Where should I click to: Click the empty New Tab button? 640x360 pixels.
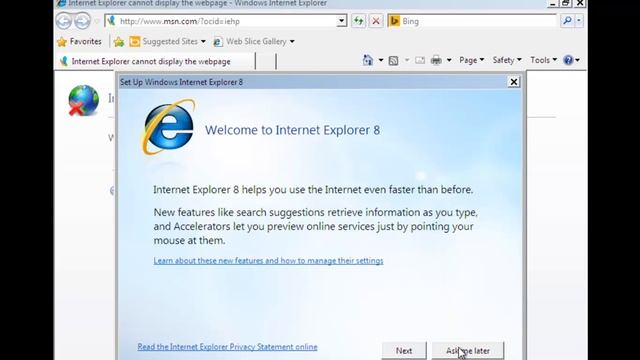pyautogui.click(x=266, y=61)
